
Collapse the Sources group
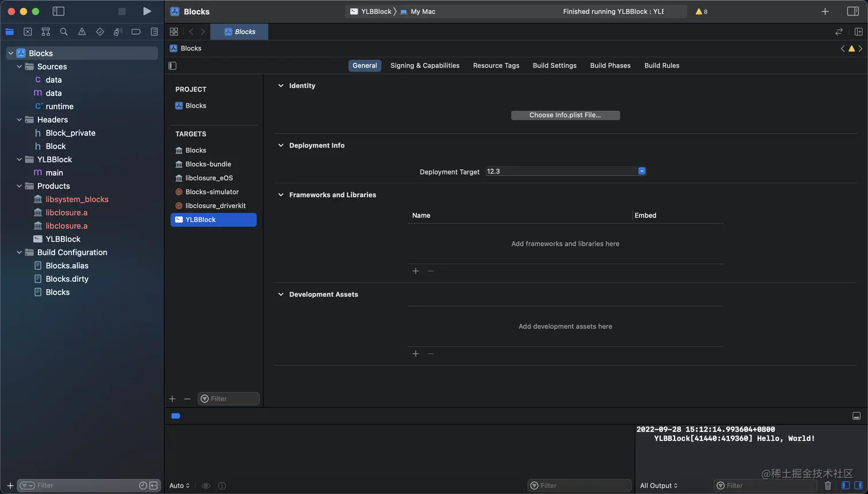coord(19,67)
